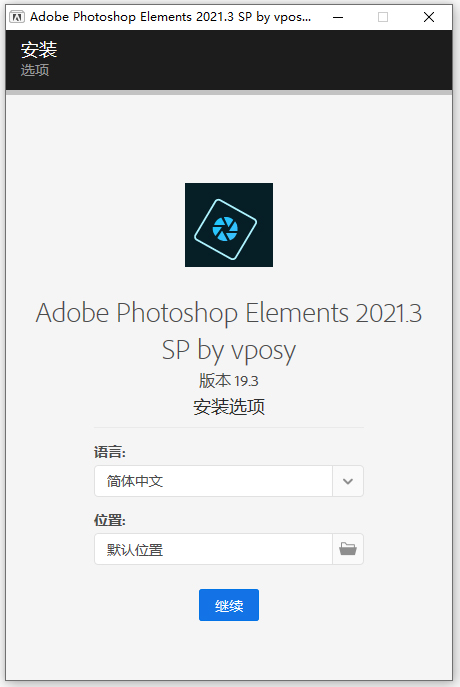Image resolution: width=460 pixels, height=687 pixels.
Task: Close the Photoshop Elements installer window
Action: pos(429,17)
